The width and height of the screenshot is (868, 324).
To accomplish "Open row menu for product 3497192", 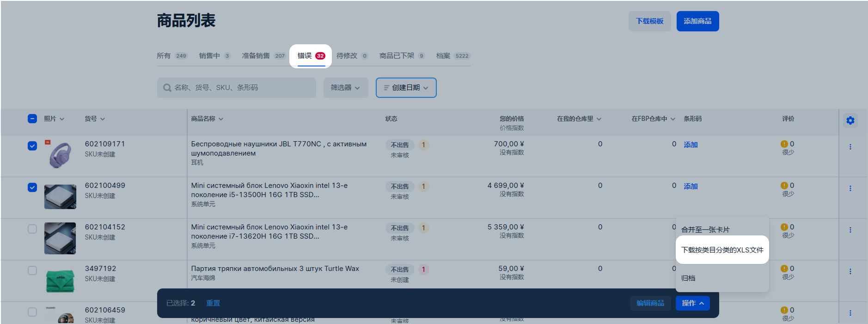I will (850, 271).
